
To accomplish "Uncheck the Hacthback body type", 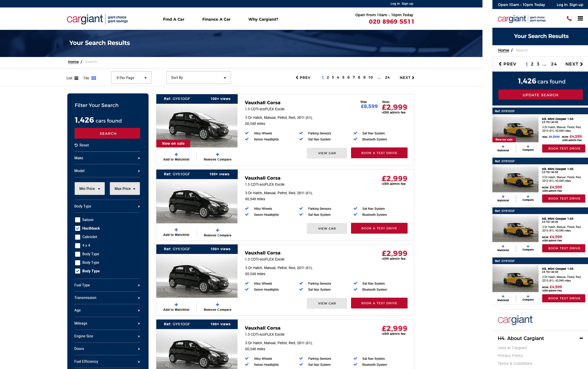I will [x=77, y=228].
